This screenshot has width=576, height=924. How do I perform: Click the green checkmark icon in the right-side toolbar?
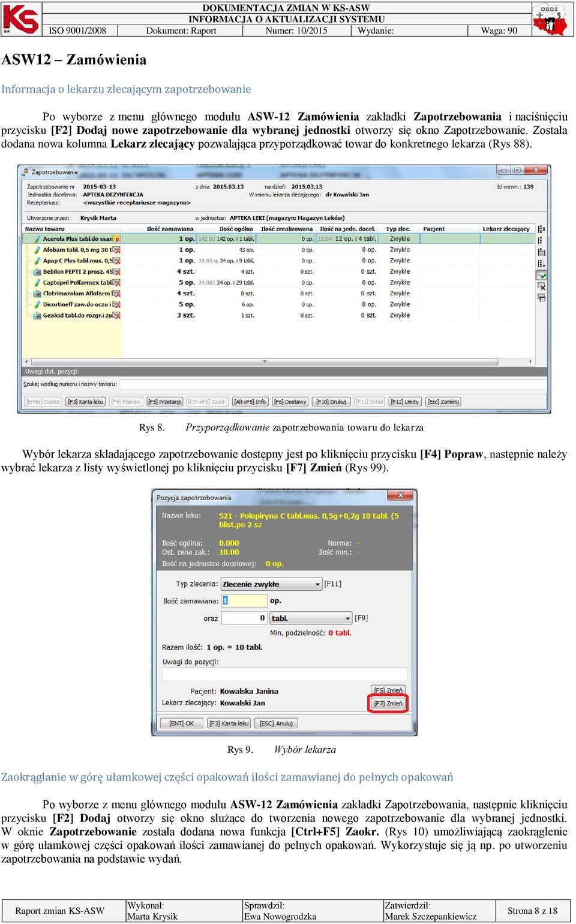[542, 275]
